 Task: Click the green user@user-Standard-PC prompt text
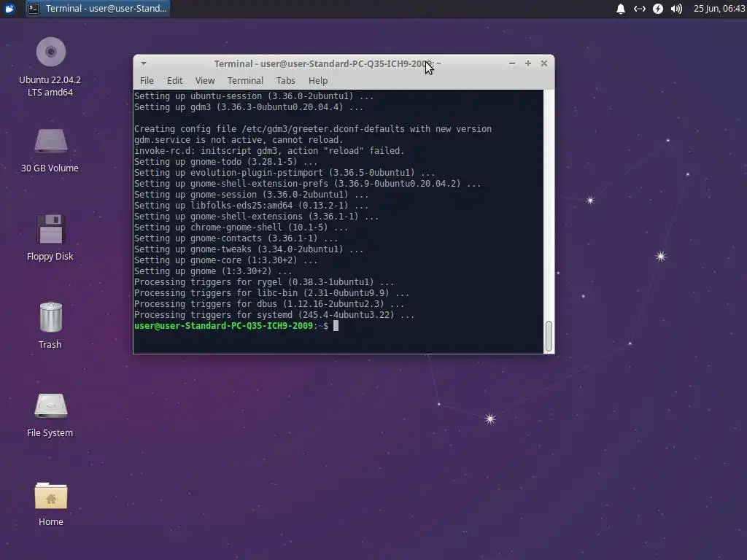click(x=223, y=326)
